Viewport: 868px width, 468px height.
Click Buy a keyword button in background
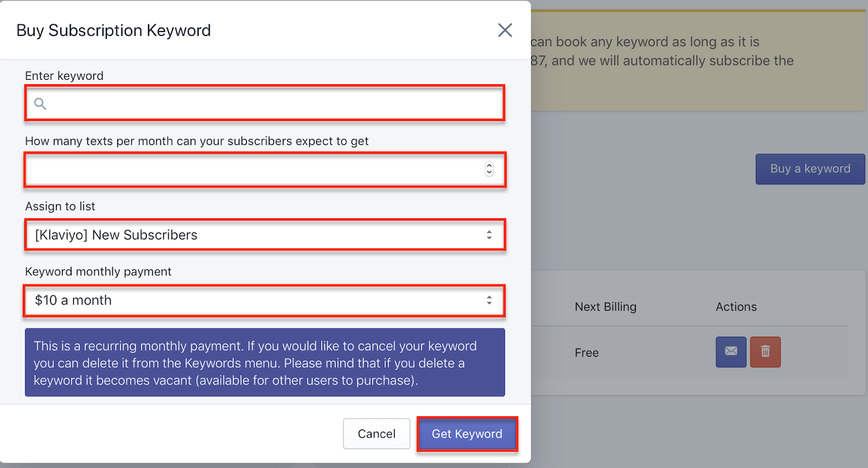pyautogui.click(x=810, y=169)
